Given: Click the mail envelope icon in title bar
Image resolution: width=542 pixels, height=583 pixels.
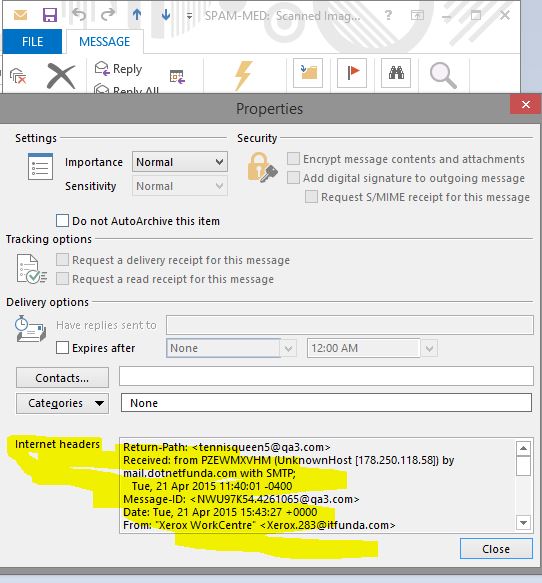Looking at the screenshot, I should pyautogui.click(x=20, y=15).
